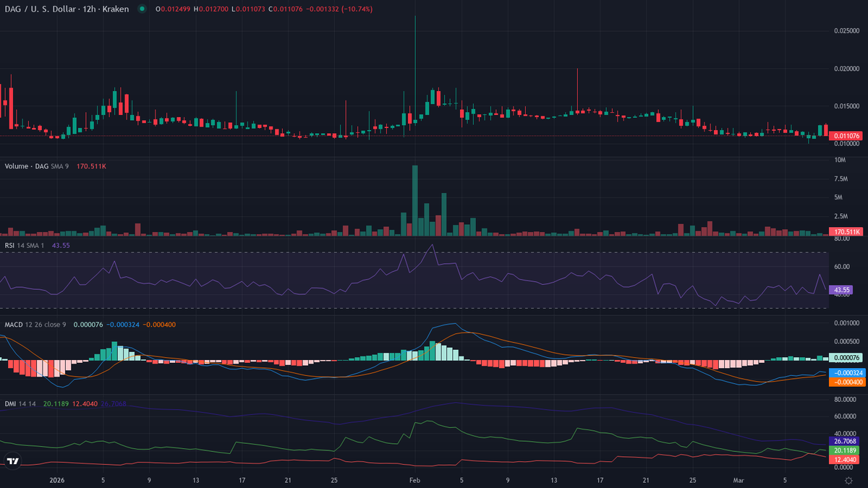Select the 2026 label on the time axis
Screen dimensions: 868x488
click(x=56, y=479)
